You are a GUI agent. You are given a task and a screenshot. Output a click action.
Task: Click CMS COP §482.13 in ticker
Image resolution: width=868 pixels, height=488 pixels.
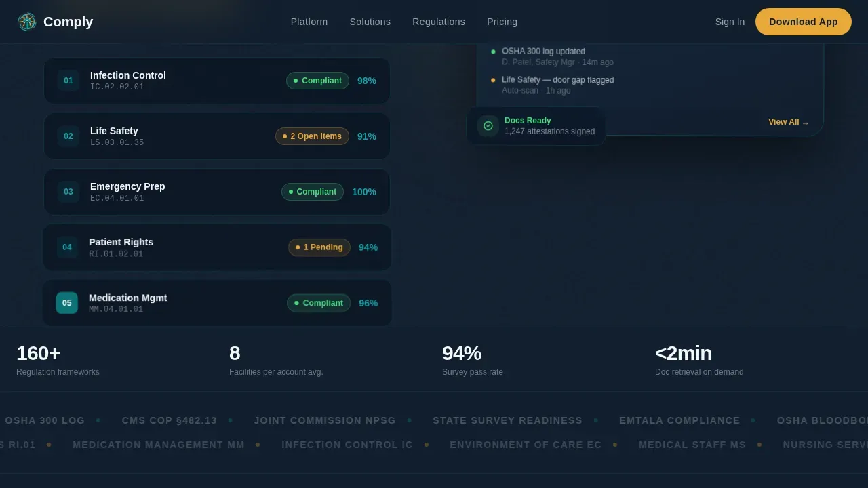[x=170, y=420]
